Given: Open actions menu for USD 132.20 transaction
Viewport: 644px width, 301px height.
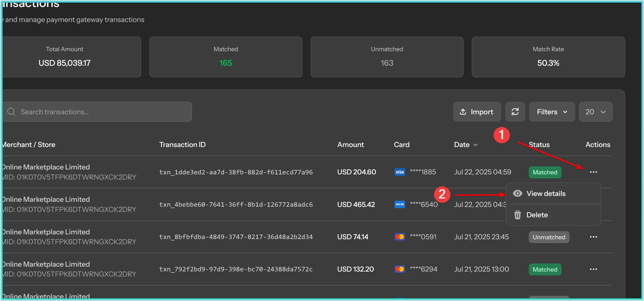Looking at the screenshot, I should [593, 269].
